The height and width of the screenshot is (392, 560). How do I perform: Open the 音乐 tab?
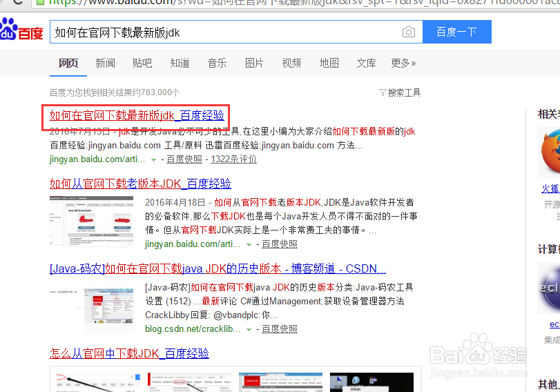coord(217,63)
